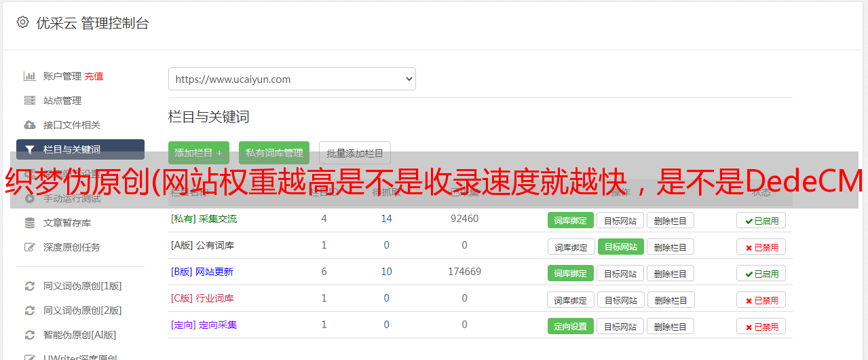The height and width of the screenshot is (360, 868).
Task: Click green 目标网站 in the 公有词库 row
Action: click(x=620, y=247)
